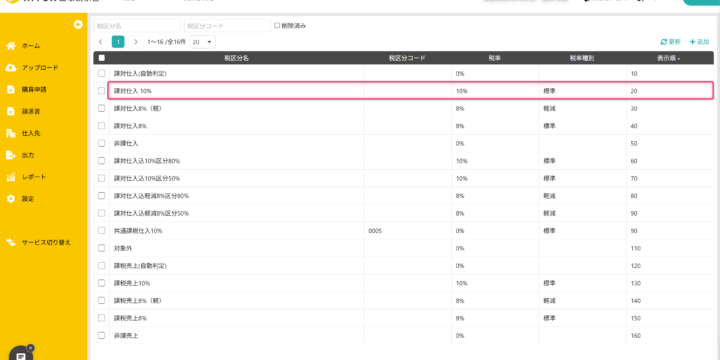This screenshot has width=720, height=360.
Task: Click the 税区分名 column header
Action: coord(236,58)
